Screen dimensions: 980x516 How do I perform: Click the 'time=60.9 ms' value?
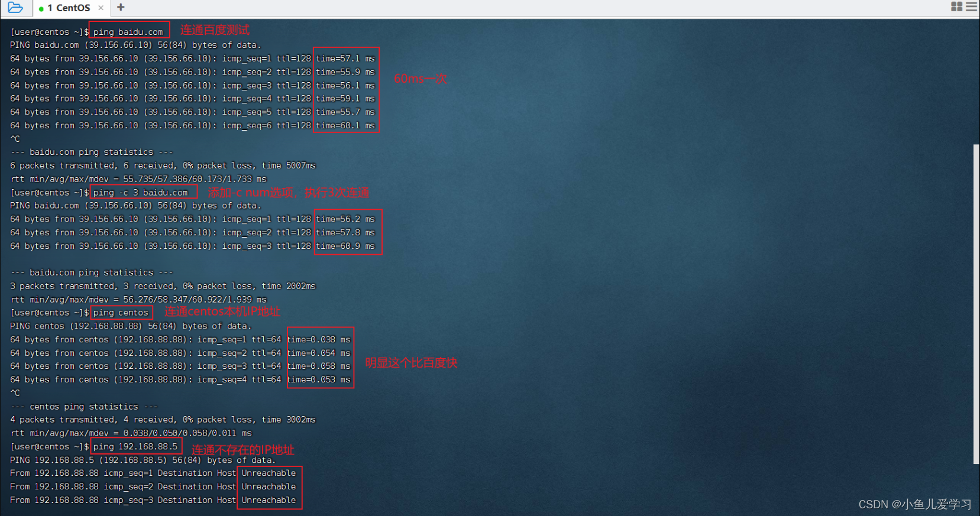pyautogui.click(x=345, y=246)
